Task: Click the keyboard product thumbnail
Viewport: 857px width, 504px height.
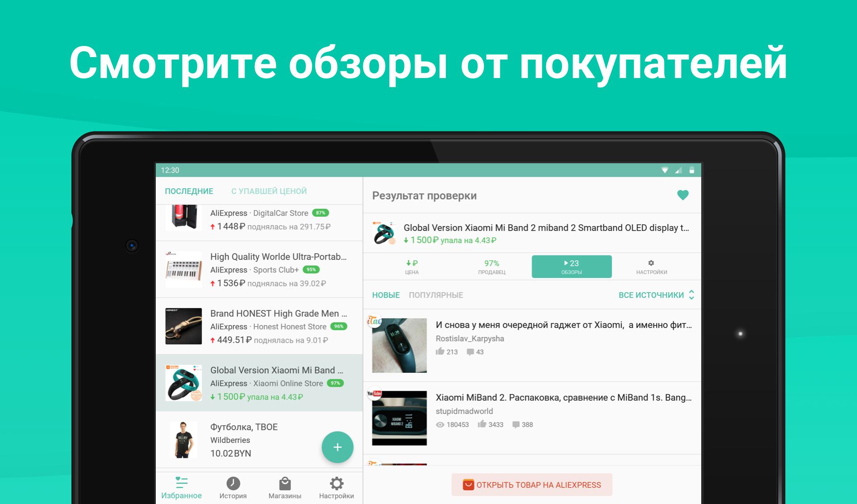Action: tap(183, 269)
